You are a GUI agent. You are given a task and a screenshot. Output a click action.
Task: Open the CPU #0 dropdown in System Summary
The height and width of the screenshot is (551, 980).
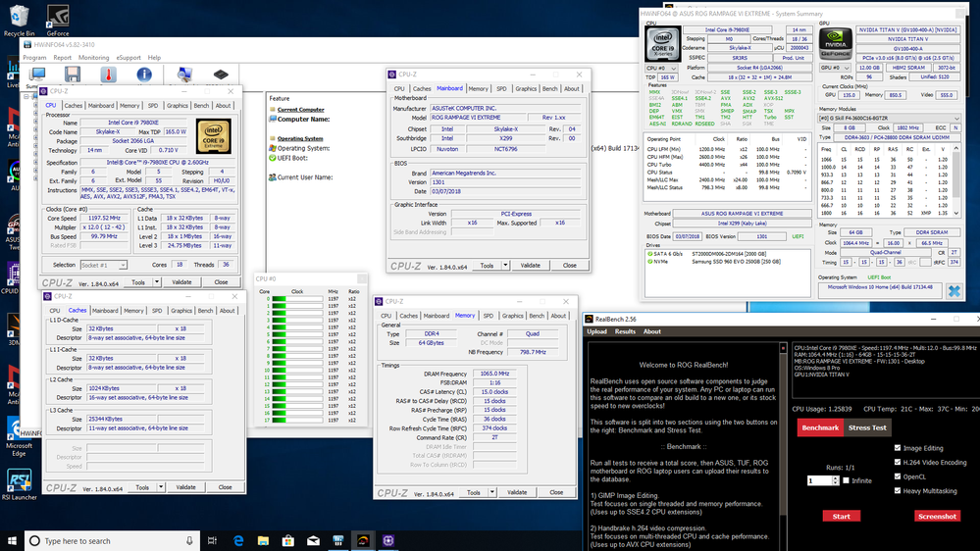[x=661, y=68]
